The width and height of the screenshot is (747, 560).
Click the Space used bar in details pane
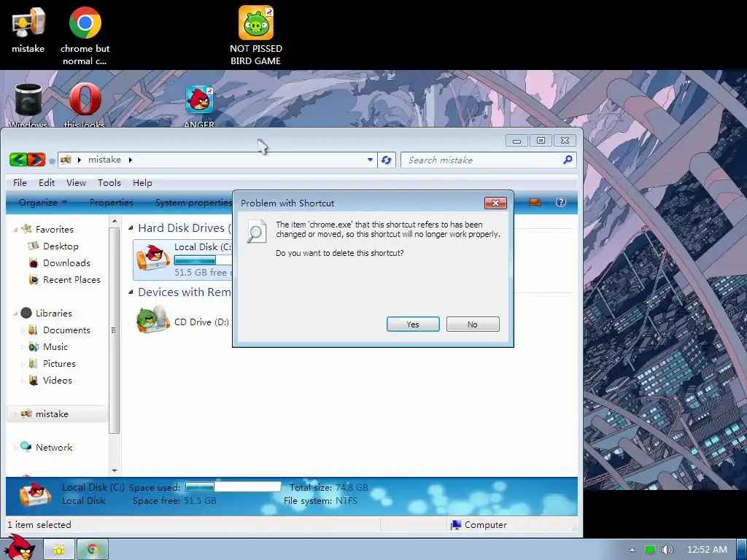pos(233,486)
